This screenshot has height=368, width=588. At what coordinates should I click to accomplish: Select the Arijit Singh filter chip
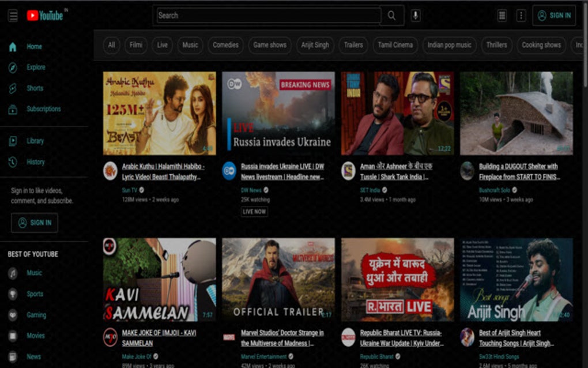(315, 45)
